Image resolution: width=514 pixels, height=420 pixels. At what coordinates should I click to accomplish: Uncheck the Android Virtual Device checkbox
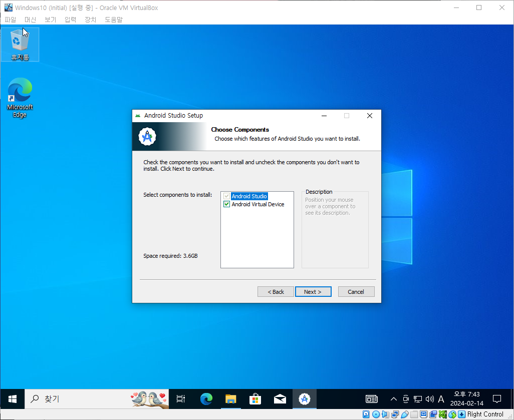pyautogui.click(x=226, y=204)
